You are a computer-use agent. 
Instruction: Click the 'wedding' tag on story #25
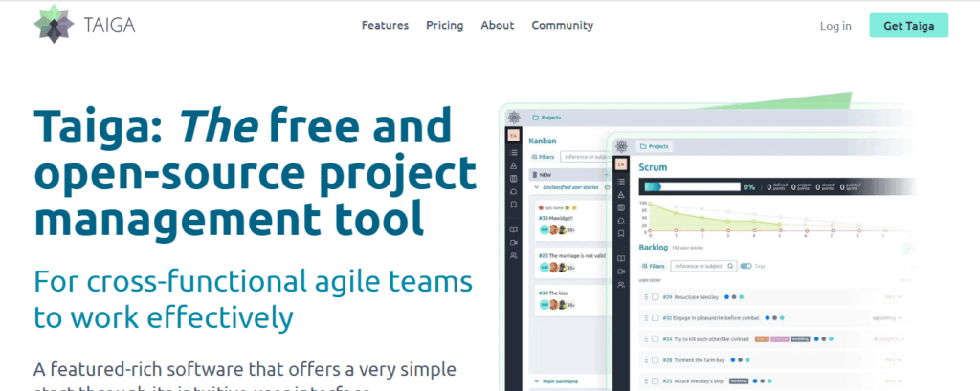click(739, 381)
